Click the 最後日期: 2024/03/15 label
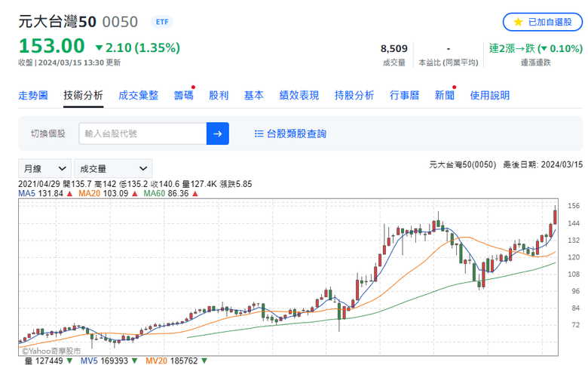This screenshot has height=365, width=588. pyautogui.click(x=543, y=164)
